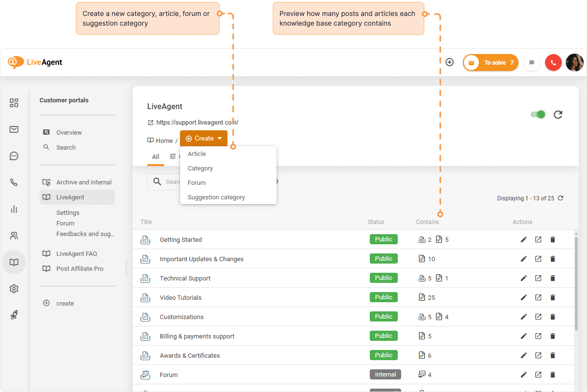Switch to the All tab
Viewport: 587px width, 392px height.
155,157
